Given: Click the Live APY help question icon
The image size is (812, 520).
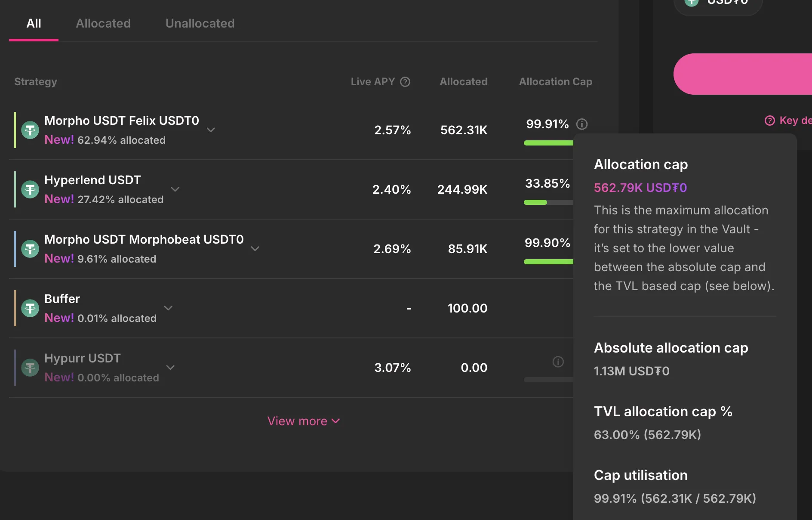Looking at the screenshot, I should coord(405,82).
